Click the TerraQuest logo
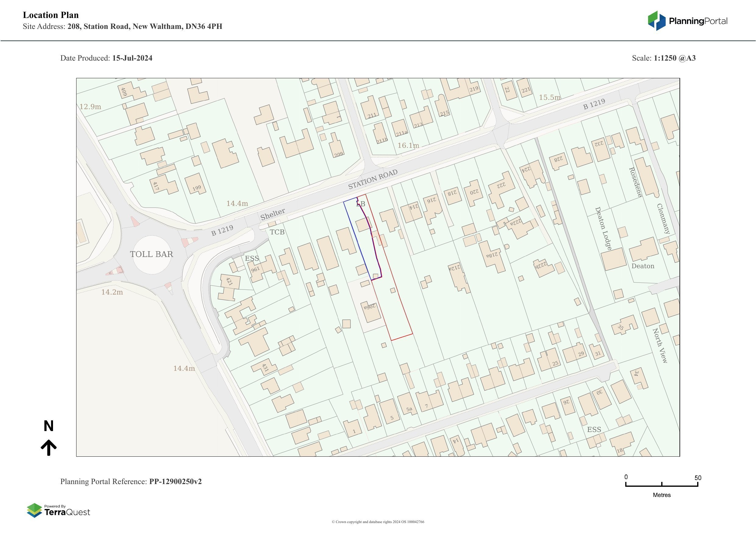 point(58,510)
